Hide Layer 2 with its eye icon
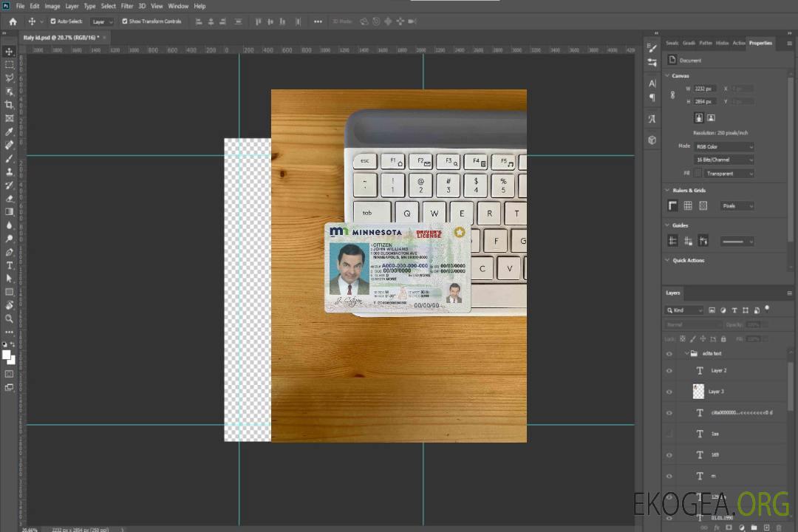 point(669,370)
